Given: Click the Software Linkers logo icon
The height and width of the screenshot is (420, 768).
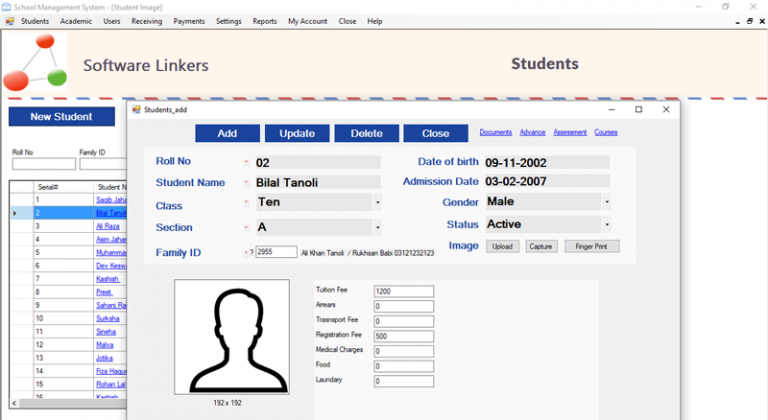Looking at the screenshot, I should point(35,62).
